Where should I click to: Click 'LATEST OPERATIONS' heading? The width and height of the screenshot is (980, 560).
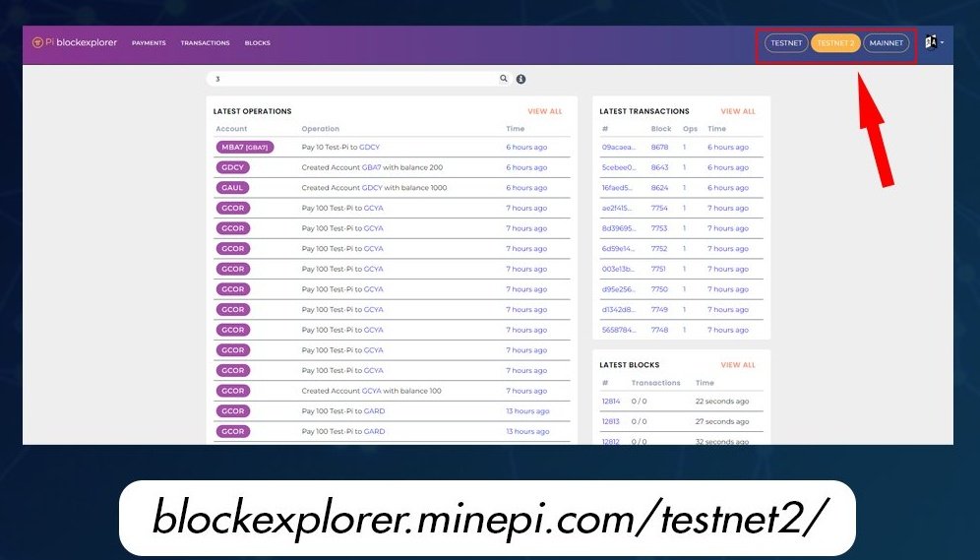coord(253,111)
